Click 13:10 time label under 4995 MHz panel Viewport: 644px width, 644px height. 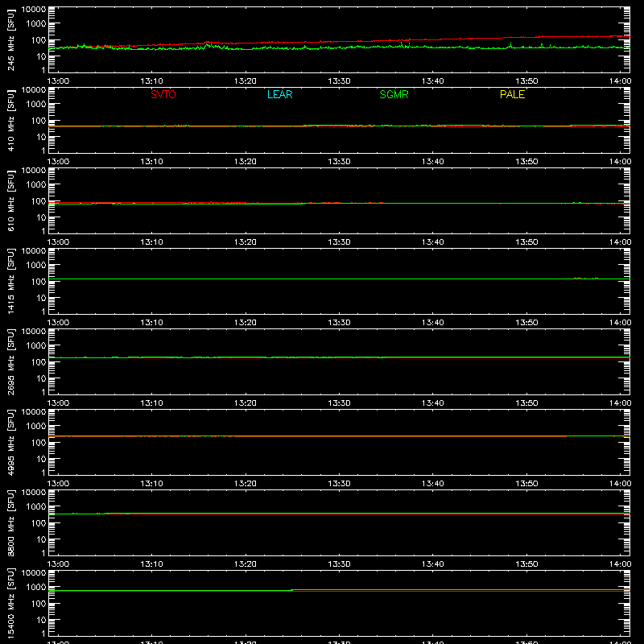pyautogui.click(x=151, y=484)
